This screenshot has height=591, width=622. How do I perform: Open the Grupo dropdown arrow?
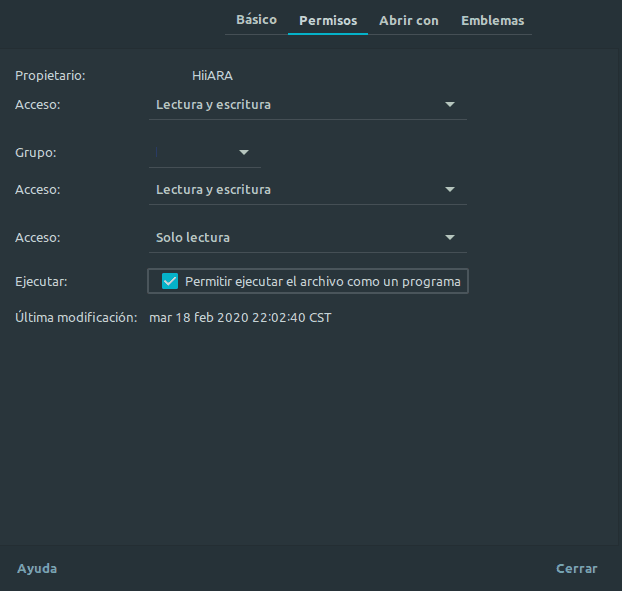click(244, 153)
